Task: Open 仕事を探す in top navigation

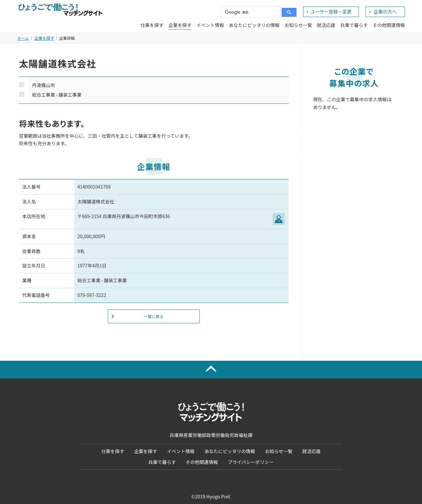Action: click(x=152, y=25)
